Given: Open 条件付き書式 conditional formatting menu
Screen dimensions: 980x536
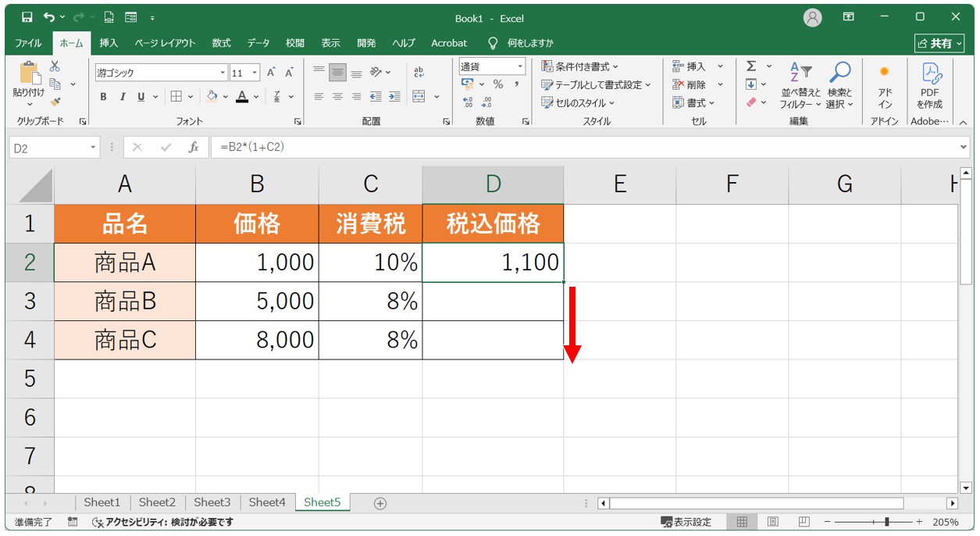Looking at the screenshot, I should (x=579, y=66).
